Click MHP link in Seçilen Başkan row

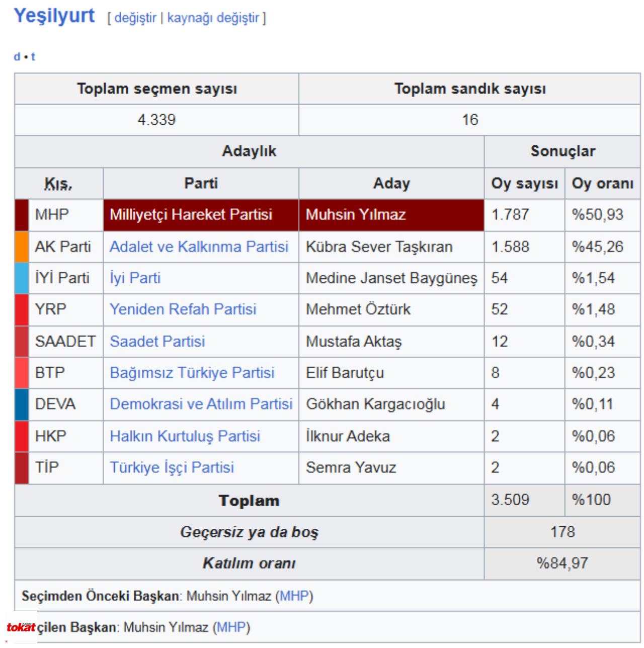click(x=231, y=627)
